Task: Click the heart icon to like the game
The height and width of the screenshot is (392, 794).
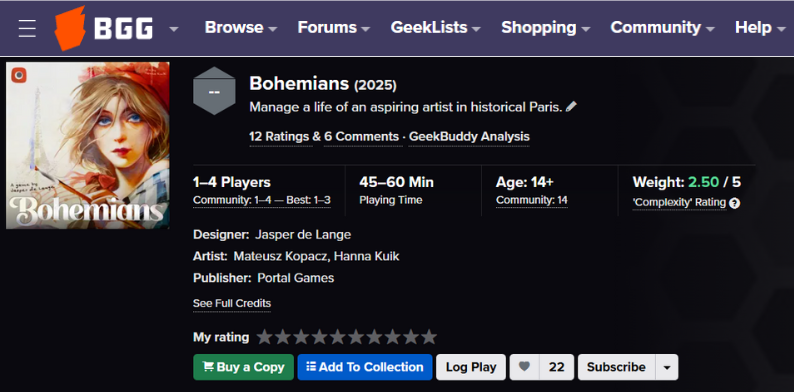Action: [525, 367]
